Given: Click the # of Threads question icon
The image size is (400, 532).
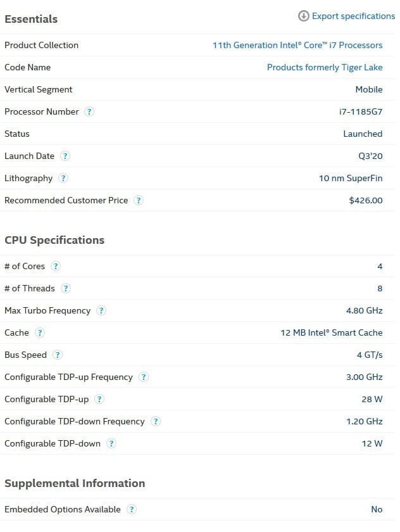Looking at the screenshot, I should [65, 288].
